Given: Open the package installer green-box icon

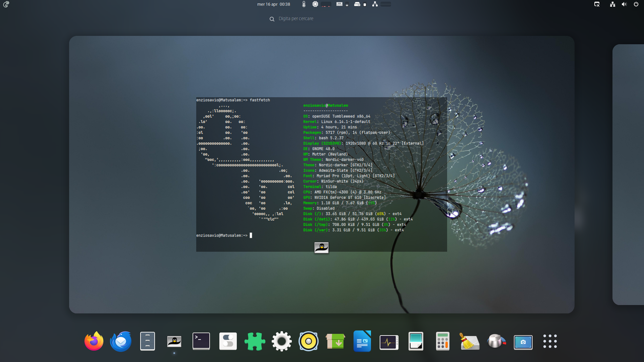Looking at the screenshot, I should (x=335, y=341).
